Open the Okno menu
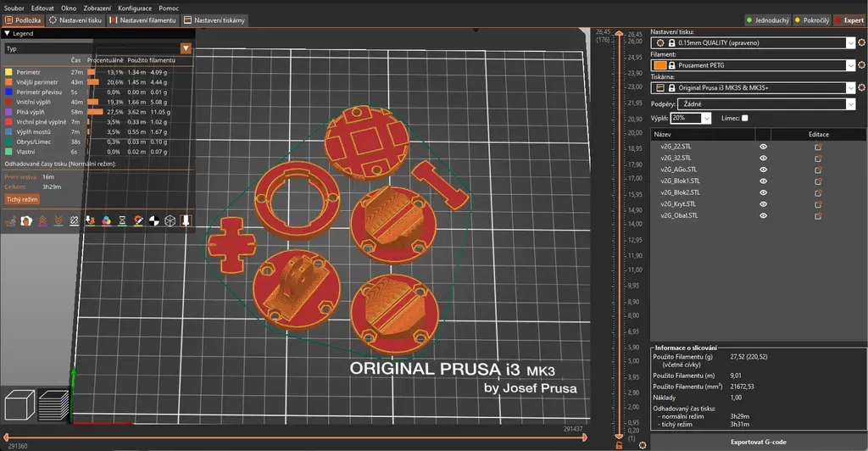868x451 pixels. tap(69, 8)
